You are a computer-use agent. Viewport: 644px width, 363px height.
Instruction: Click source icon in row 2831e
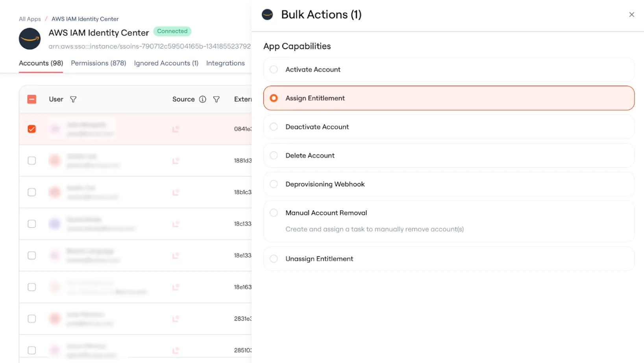pyautogui.click(x=176, y=319)
